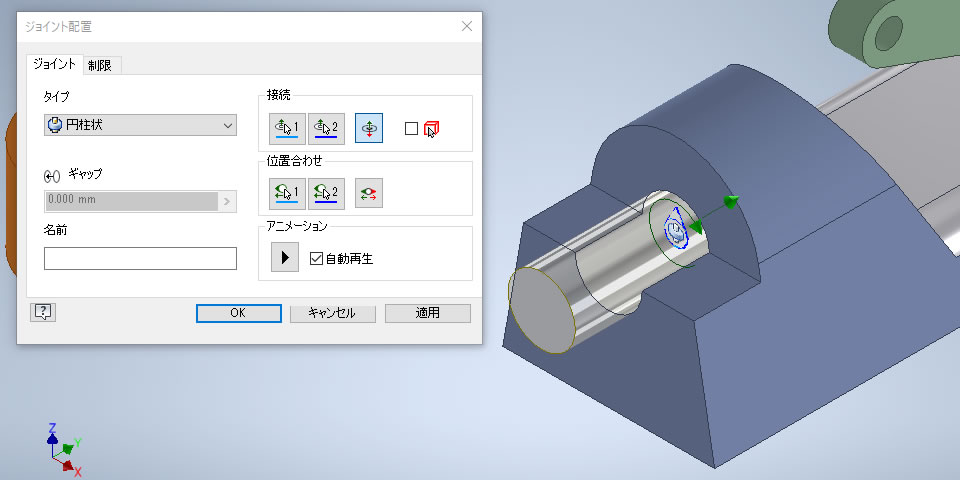Enable the between-two-faces checkbox in 接続
The image size is (960, 480).
tap(411, 129)
